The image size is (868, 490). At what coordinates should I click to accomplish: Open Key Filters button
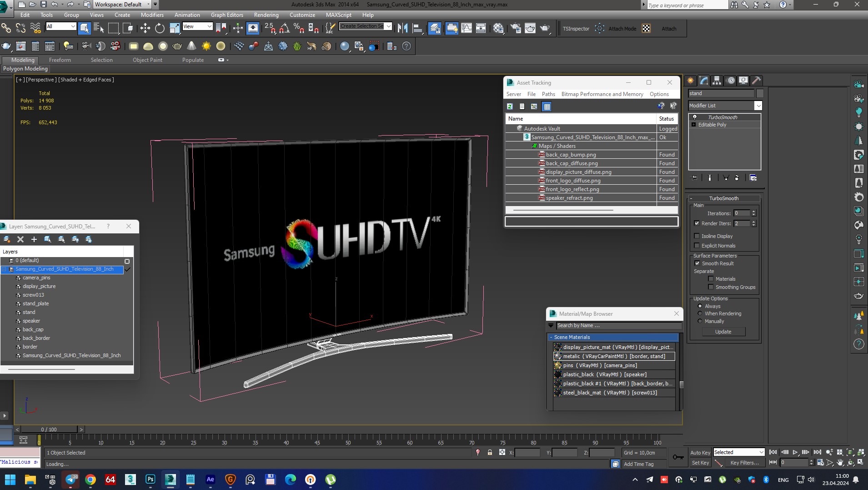[744, 463]
